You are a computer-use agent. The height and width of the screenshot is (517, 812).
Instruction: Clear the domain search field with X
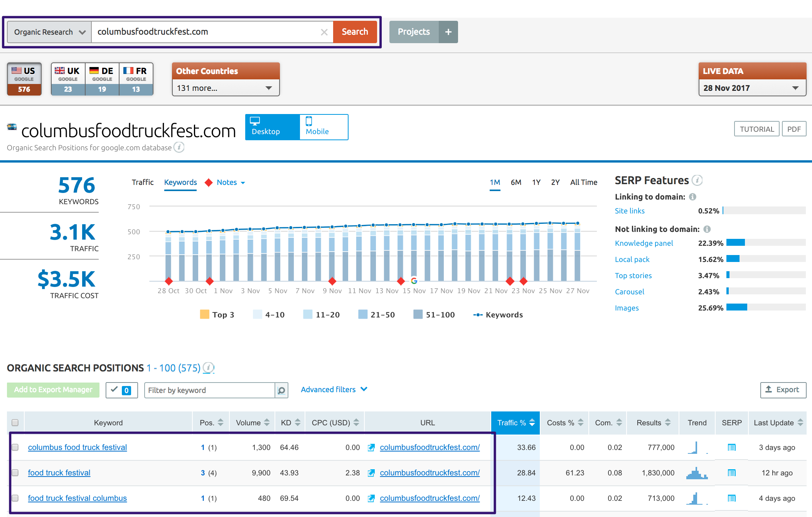324,32
